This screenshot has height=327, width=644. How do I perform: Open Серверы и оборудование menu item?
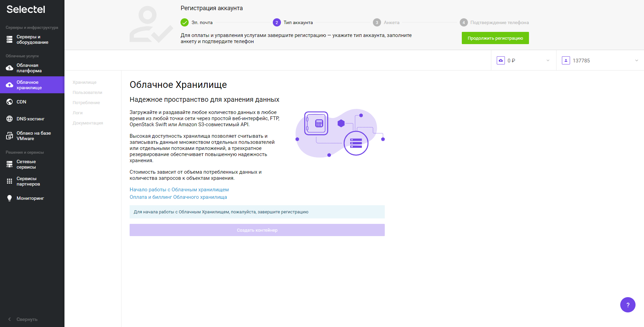(x=32, y=39)
